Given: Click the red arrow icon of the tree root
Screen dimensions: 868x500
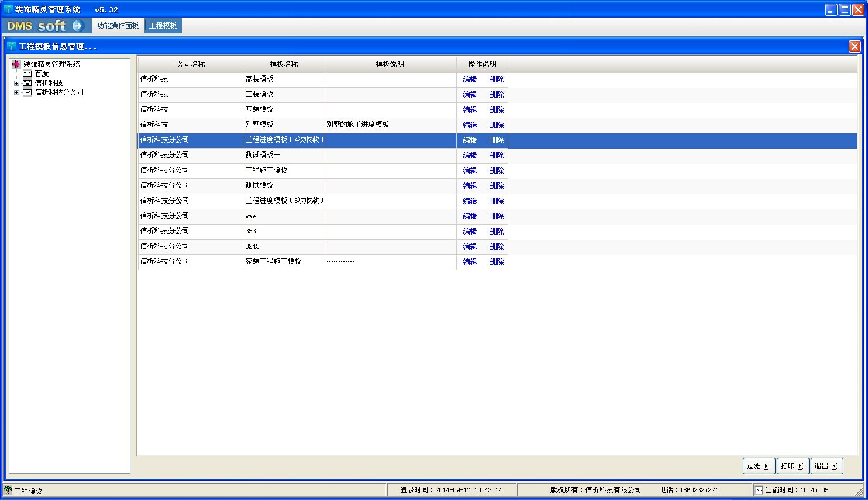Looking at the screenshot, I should (16, 64).
